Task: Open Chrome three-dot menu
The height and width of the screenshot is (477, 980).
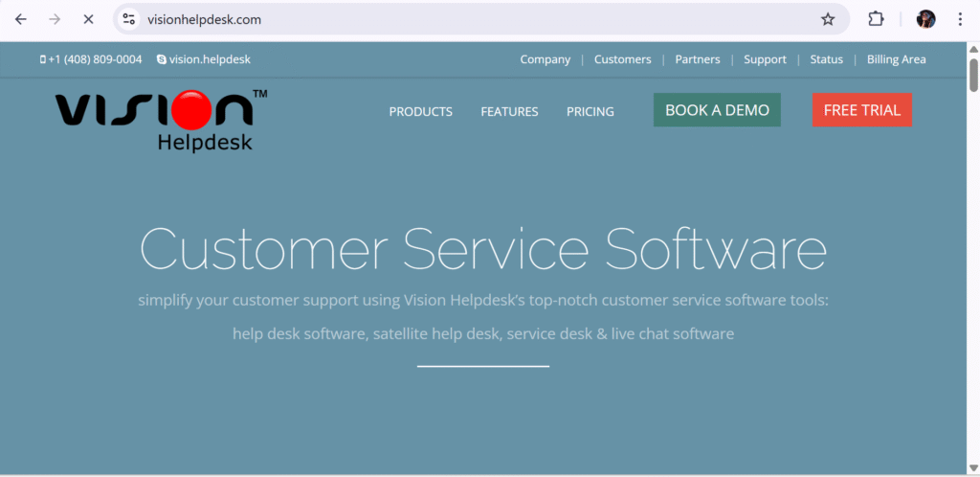Action: [x=960, y=19]
